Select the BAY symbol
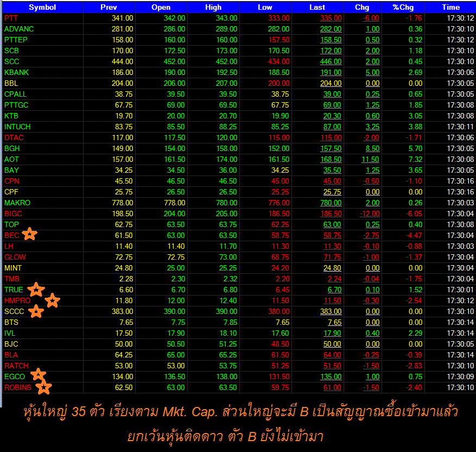This screenshot has height=452, width=476. (11, 171)
